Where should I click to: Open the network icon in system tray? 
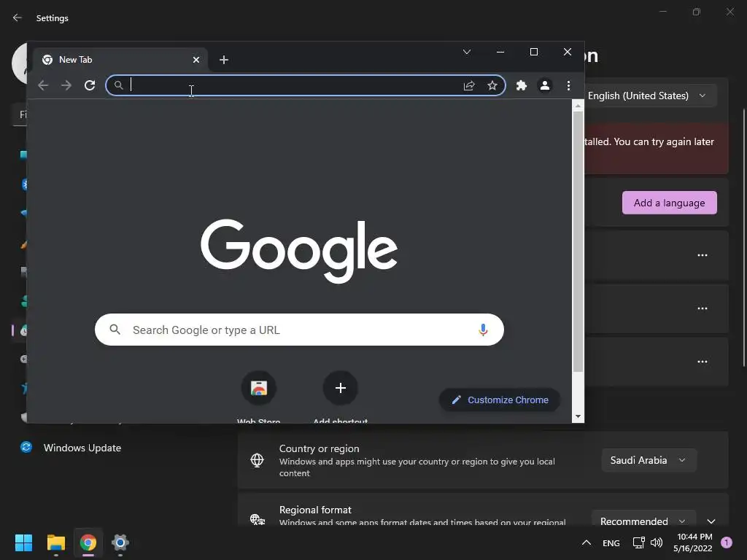pyautogui.click(x=638, y=542)
